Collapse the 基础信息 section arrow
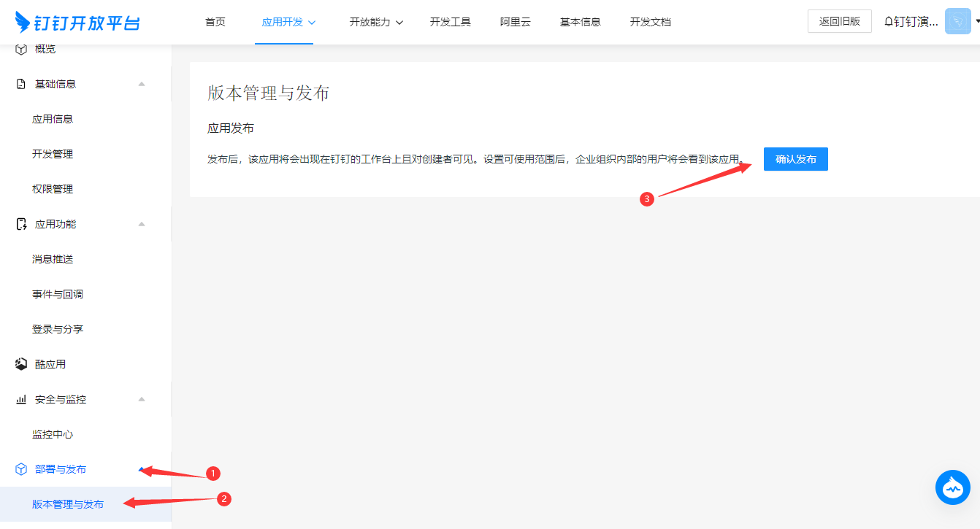The image size is (980, 529). click(142, 84)
